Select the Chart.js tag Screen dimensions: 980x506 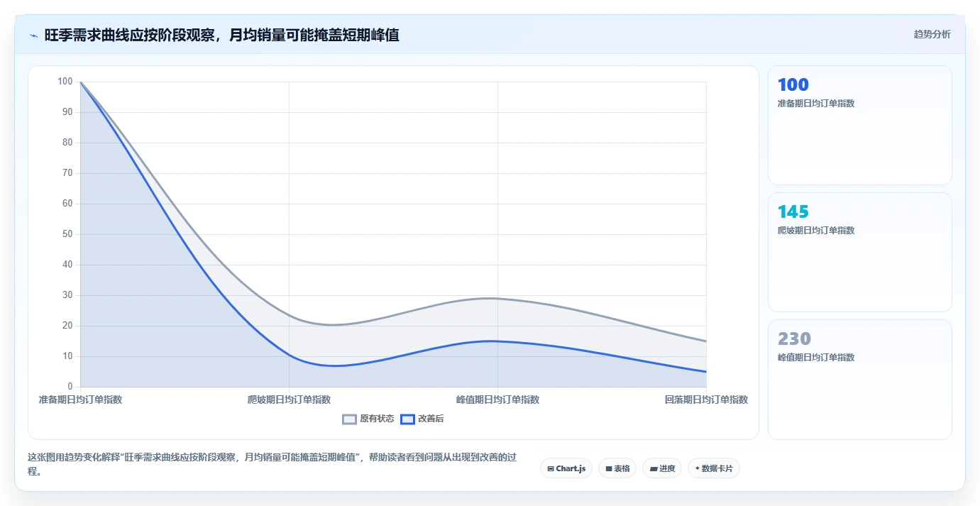(566, 468)
